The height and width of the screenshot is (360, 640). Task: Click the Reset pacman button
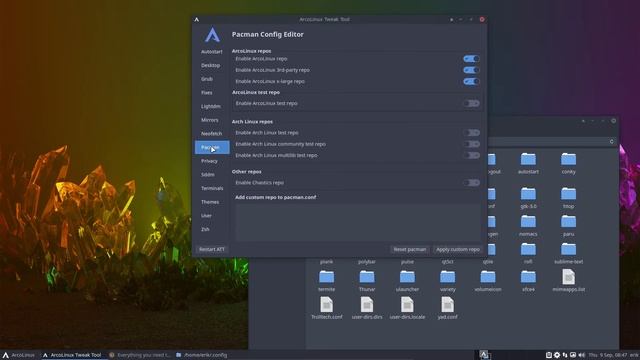point(409,249)
